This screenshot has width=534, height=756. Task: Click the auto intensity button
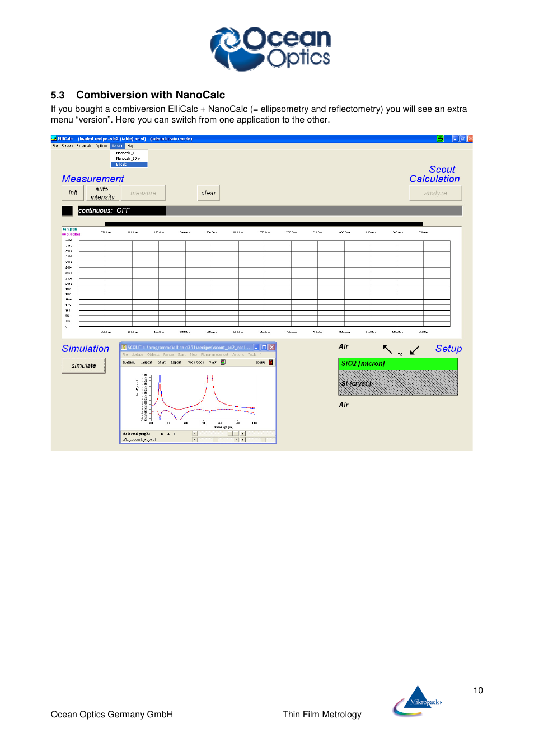[x=102, y=193]
